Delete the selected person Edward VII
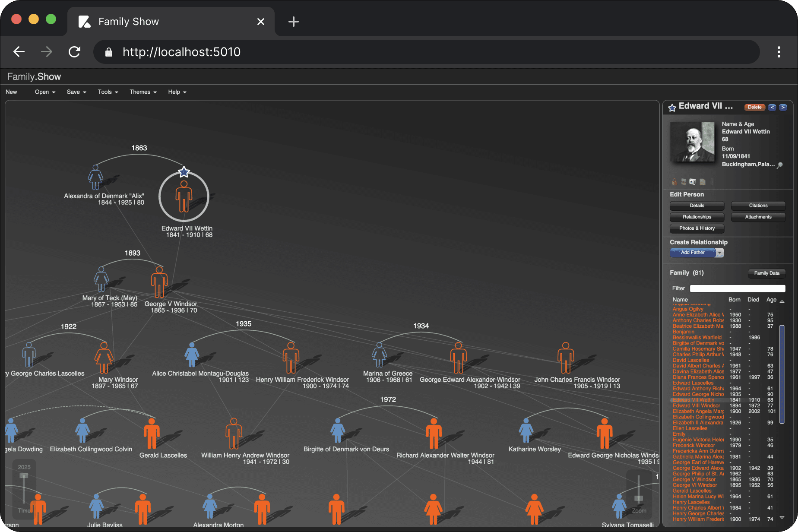This screenshot has height=532, width=798. tap(754, 107)
